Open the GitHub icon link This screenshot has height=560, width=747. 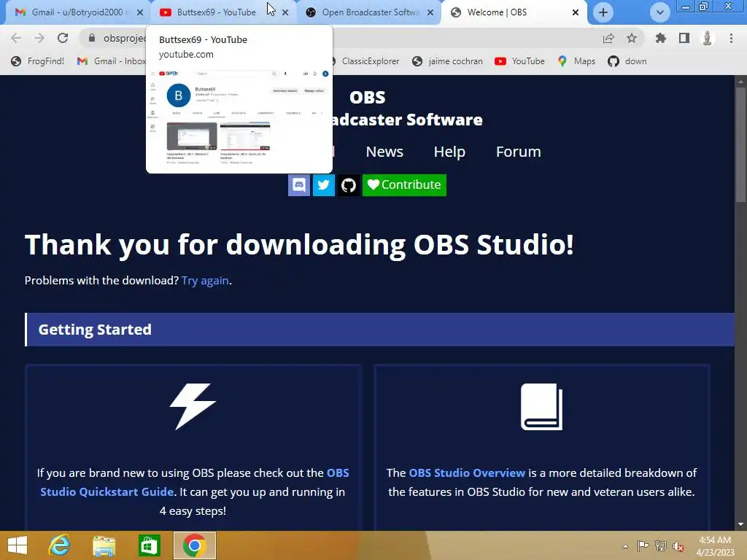[348, 184]
